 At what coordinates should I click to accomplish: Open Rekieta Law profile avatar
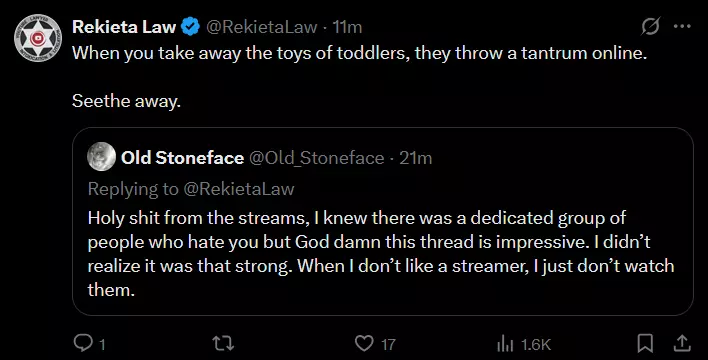tap(37, 38)
